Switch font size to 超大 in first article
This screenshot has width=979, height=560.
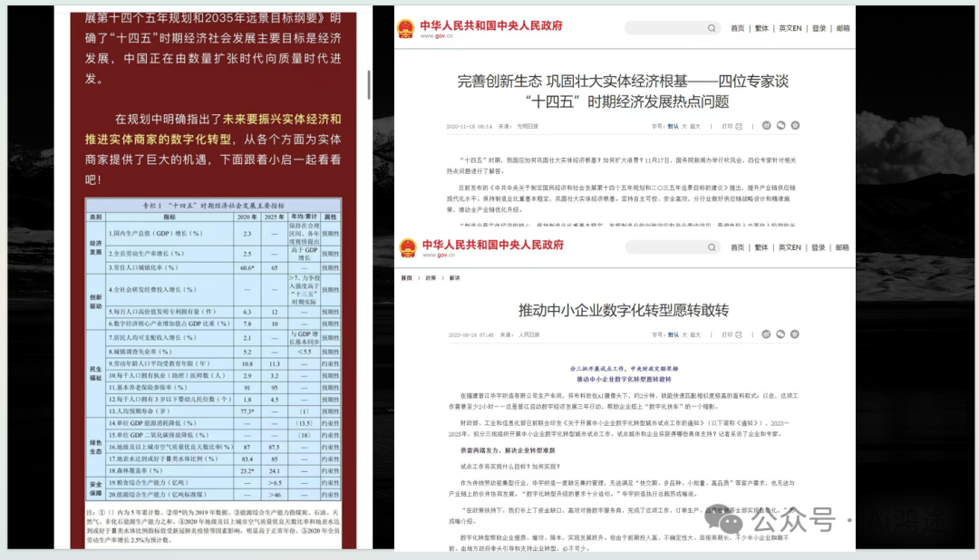point(694,126)
